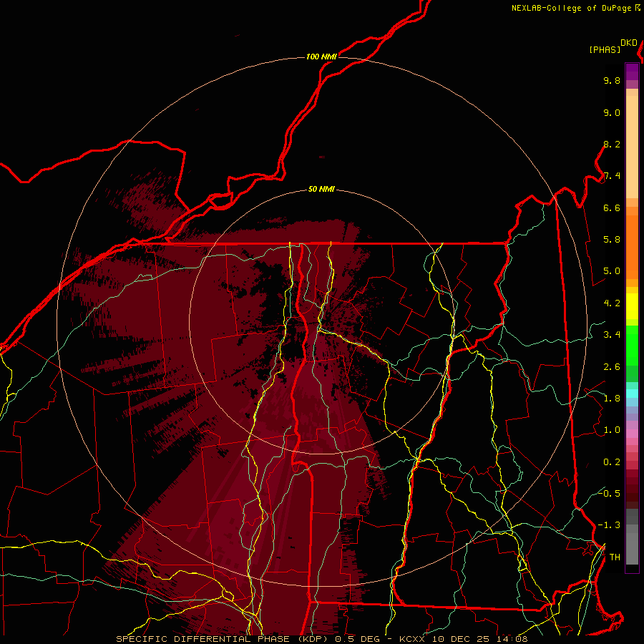
Task: Click the -0.5 scale value
Action: click(610, 493)
